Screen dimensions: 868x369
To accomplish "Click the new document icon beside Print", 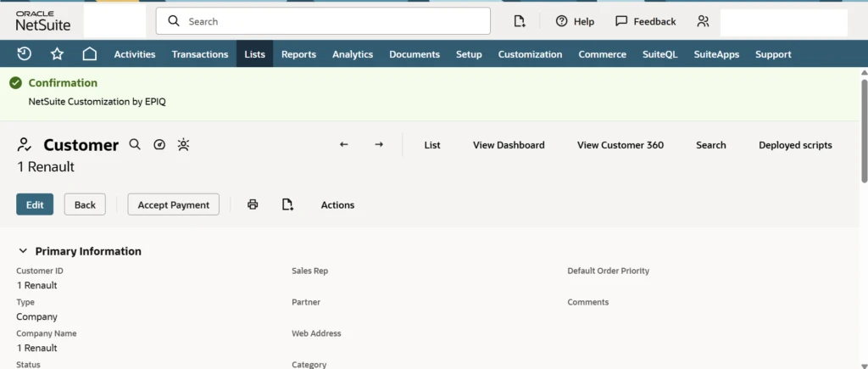I will pos(287,204).
